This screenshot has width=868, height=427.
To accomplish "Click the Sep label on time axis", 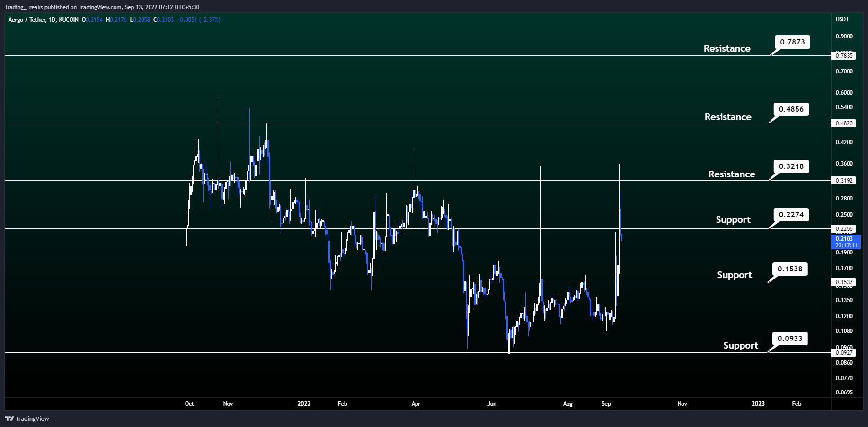I will tap(606, 404).
